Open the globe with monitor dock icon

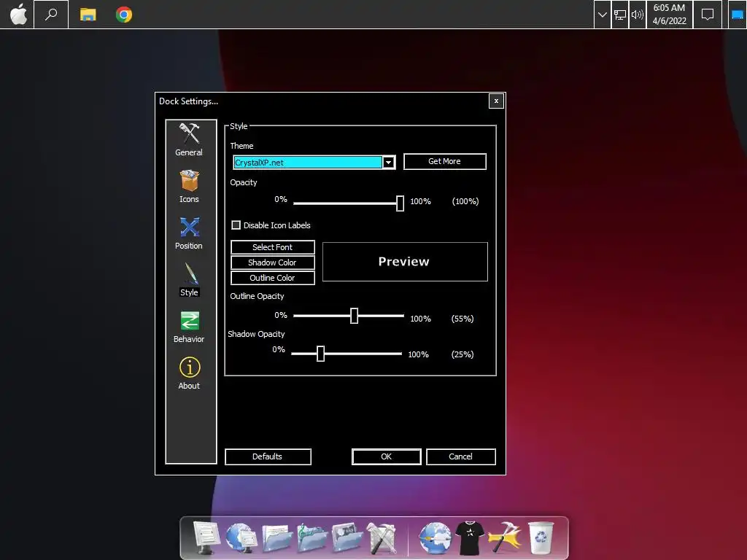pyautogui.click(x=241, y=537)
